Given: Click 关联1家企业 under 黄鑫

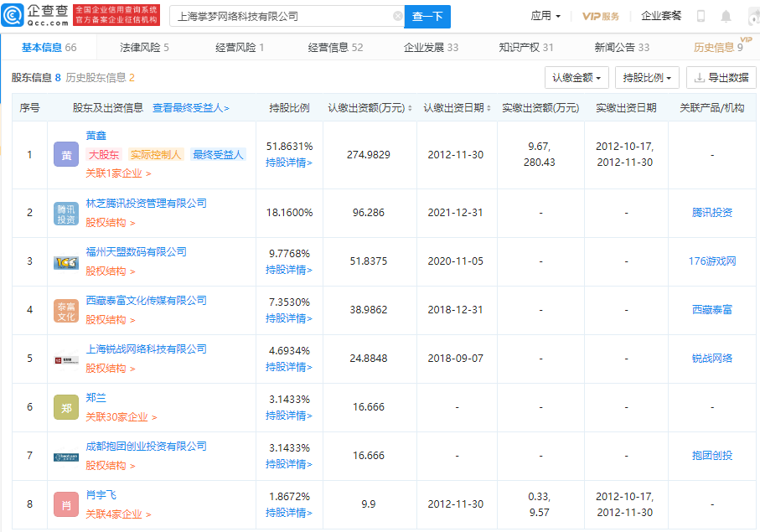Looking at the screenshot, I should (x=118, y=173).
